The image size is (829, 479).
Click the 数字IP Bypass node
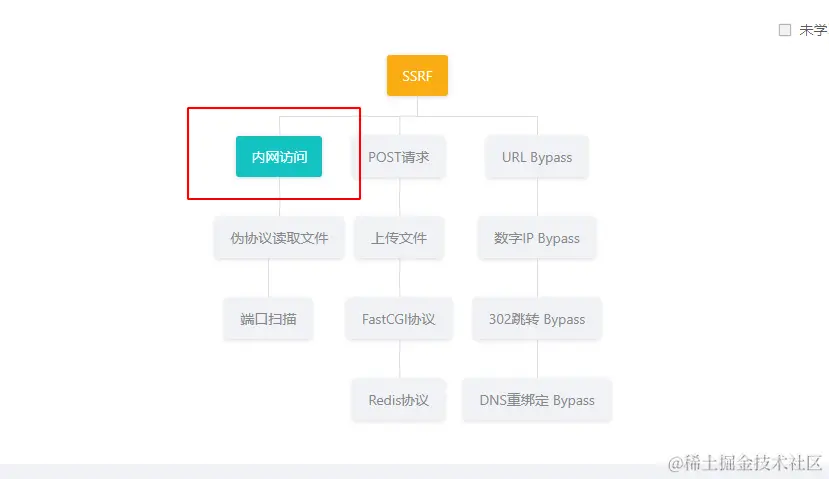pyautogui.click(x=537, y=238)
